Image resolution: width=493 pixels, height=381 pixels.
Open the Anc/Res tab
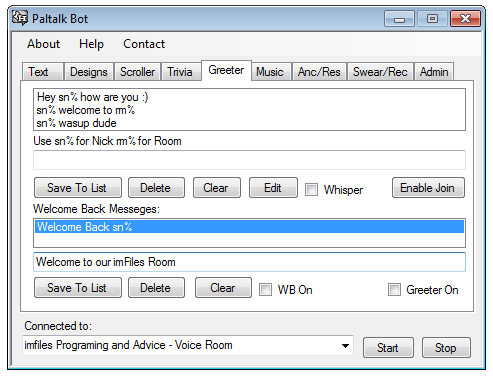pos(319,72)
